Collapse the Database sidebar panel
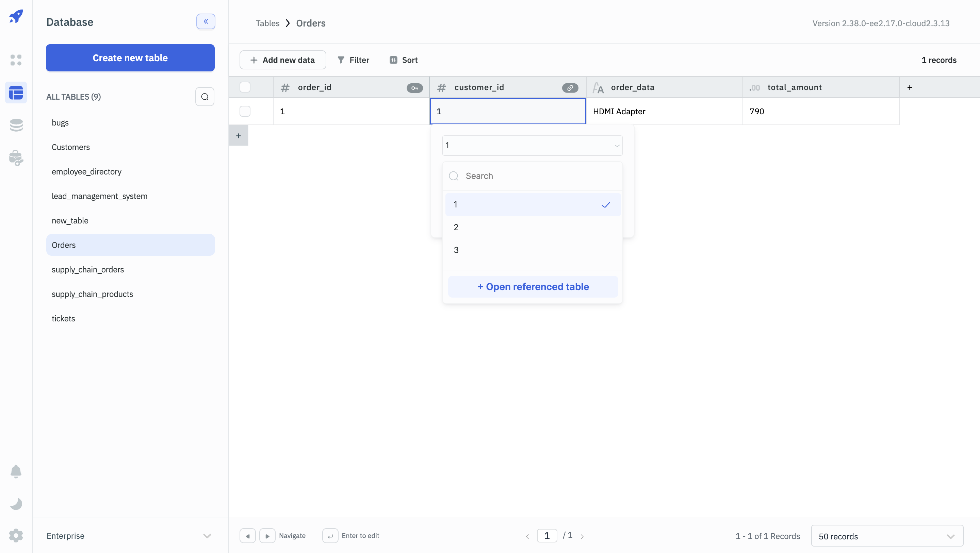Screen dimensions: 980x553 (206, 22)
